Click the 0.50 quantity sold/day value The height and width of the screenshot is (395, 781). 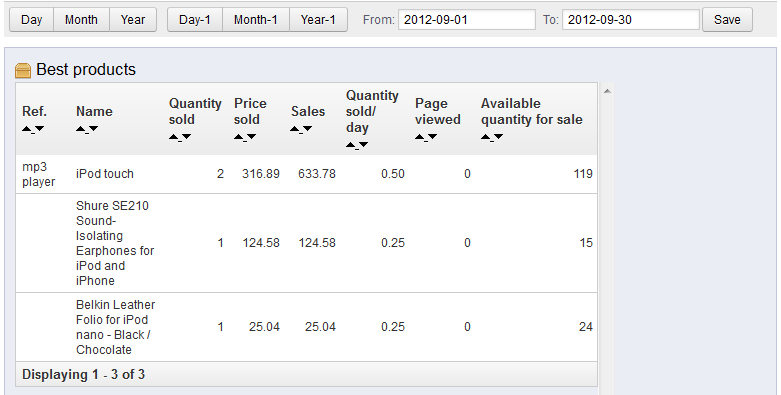point(392,174)
